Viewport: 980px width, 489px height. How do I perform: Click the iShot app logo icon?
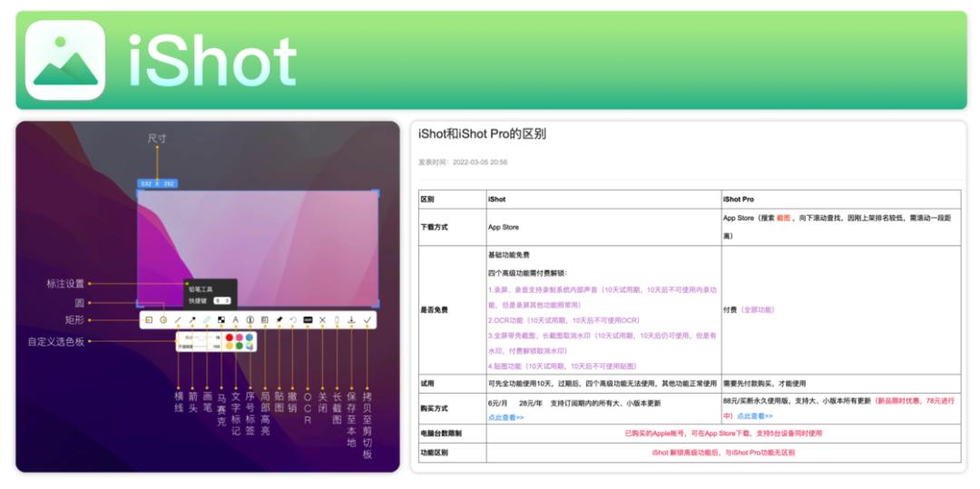tap(65, 60)
